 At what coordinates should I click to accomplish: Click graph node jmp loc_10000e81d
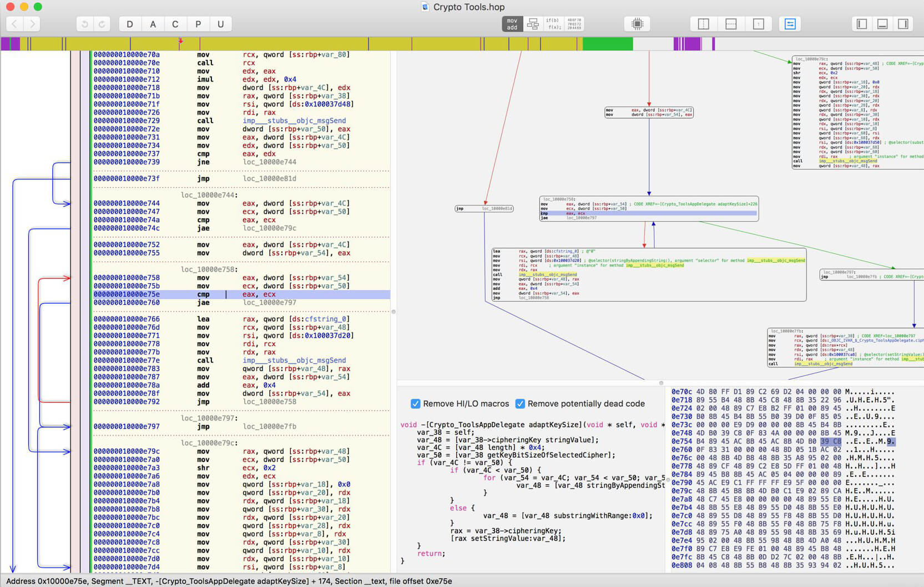[x=484, y=209]
